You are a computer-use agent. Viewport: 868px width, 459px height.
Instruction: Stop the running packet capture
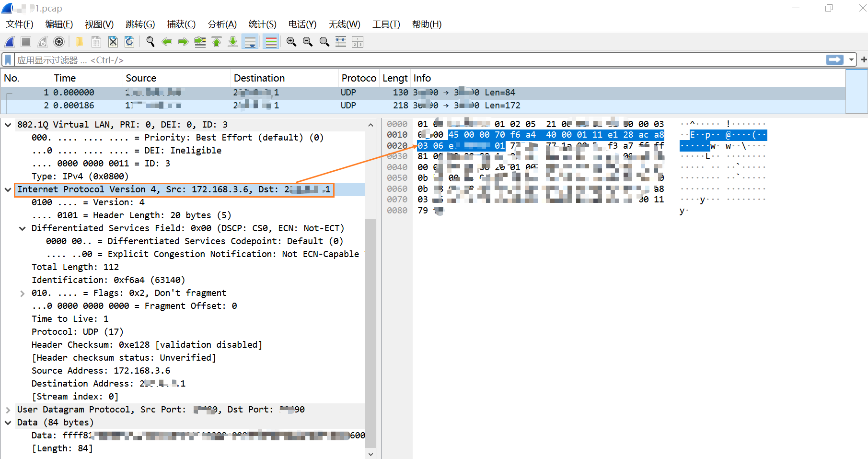(26, 42)
